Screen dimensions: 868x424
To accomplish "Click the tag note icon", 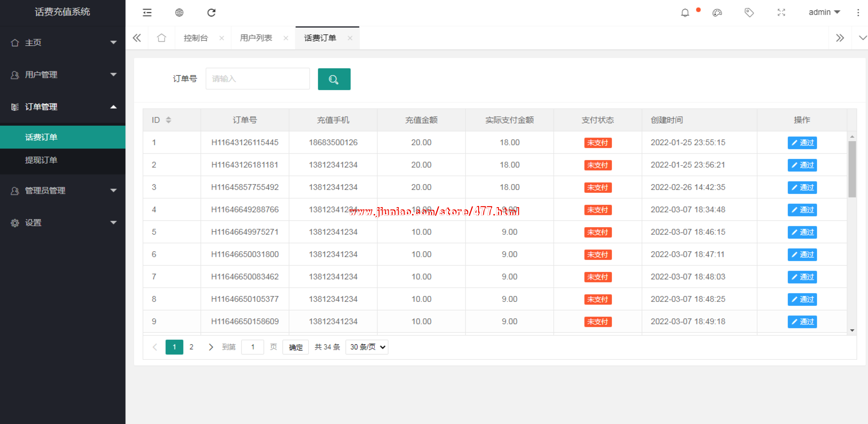I will [x=749, y=13].
